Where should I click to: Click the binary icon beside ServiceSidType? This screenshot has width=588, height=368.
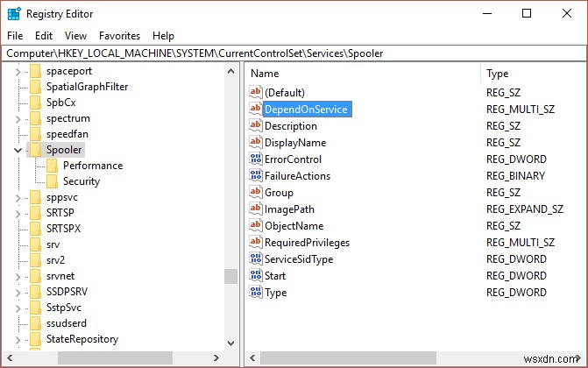click(x=256, y=258)
